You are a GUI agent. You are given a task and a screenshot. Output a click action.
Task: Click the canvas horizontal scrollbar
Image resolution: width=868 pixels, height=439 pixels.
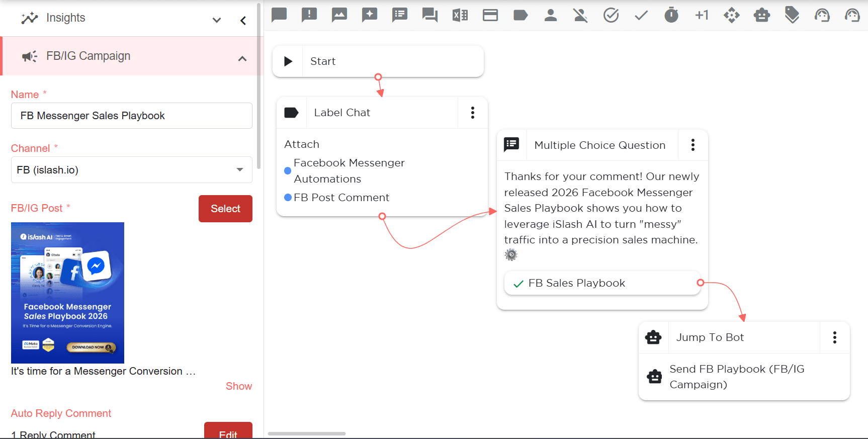pyautogui.click(x=307, y=433)
